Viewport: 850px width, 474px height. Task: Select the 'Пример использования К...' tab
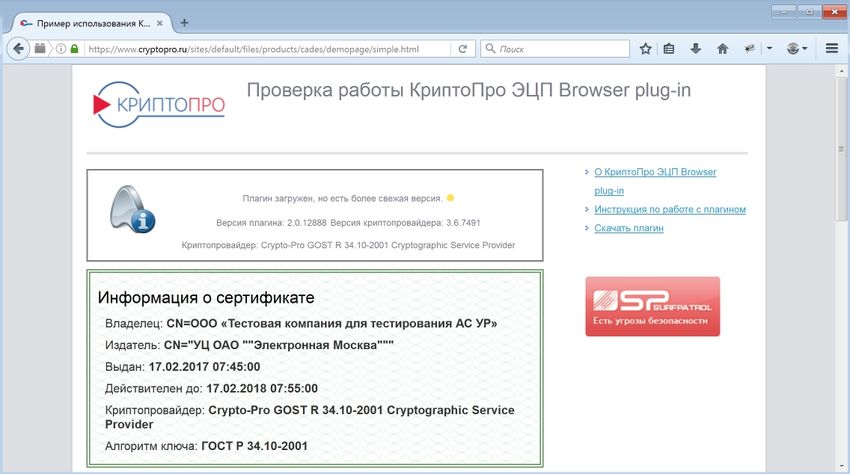tap(91, 23)
